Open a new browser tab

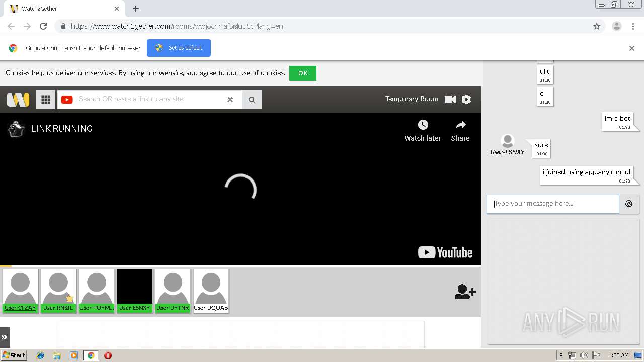click(x=136, y=9)
